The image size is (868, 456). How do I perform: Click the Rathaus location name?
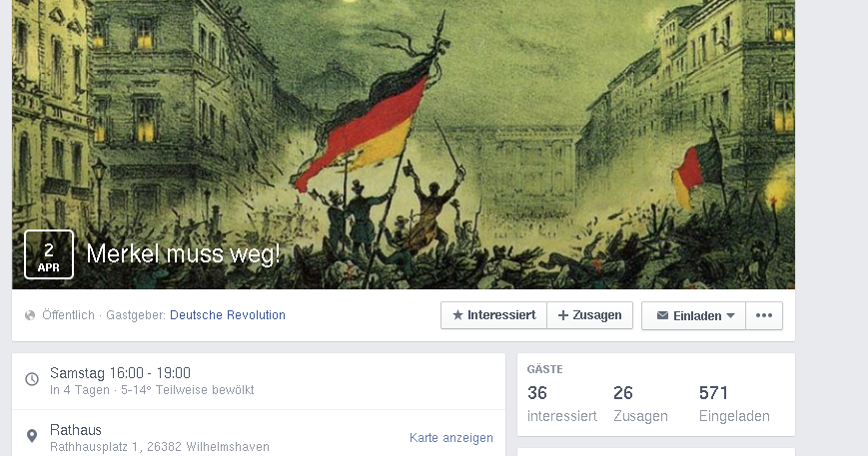pyautogui.click(x=76, y=430)
